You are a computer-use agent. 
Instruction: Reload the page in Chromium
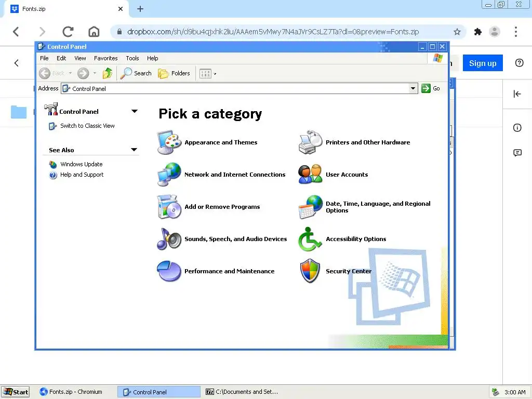pyautogui.click(x=68, y=32)
